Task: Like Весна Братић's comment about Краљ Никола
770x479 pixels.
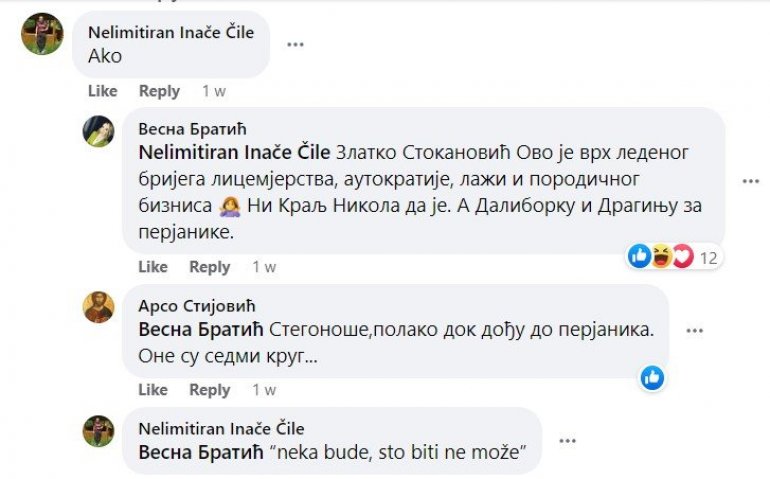Action: tap(153, 267)
